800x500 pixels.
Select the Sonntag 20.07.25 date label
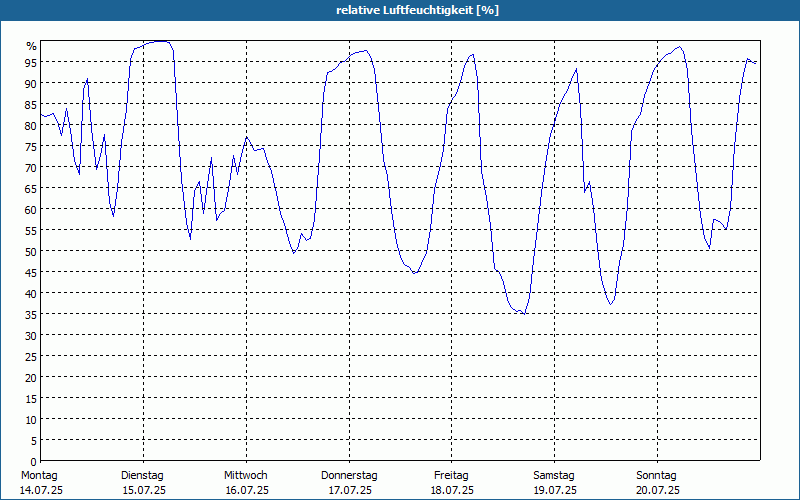(x=657, y=483)
